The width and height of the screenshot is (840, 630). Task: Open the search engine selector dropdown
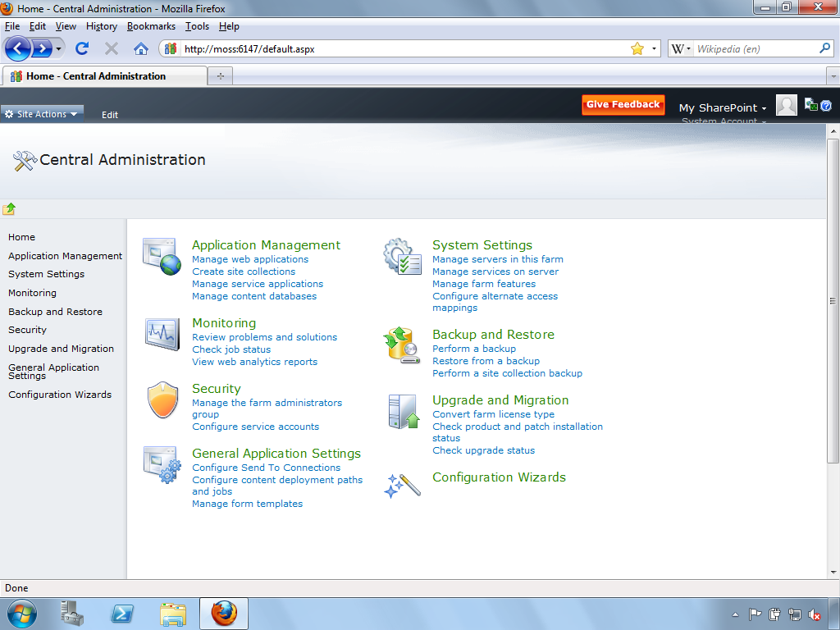[681, 49]
